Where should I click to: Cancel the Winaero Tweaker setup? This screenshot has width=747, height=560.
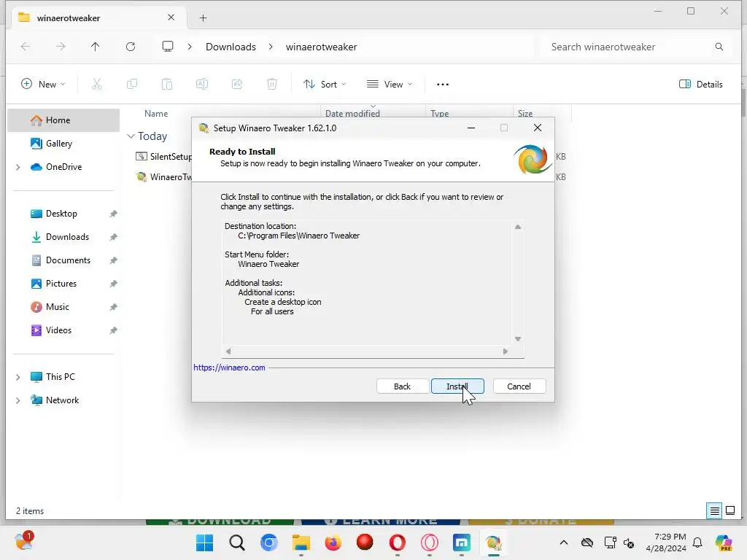pyautogui.click(x=519, y=386)
